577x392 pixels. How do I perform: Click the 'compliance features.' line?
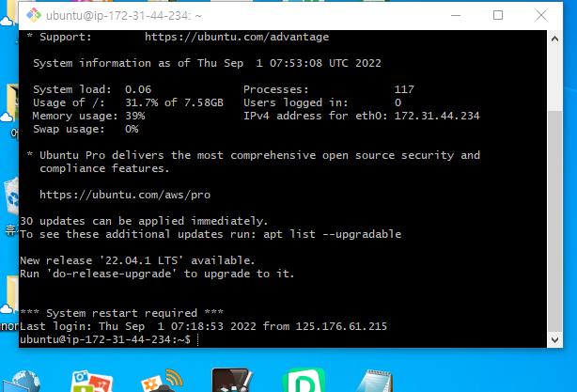pyautogui.click(x=104, y=168)
